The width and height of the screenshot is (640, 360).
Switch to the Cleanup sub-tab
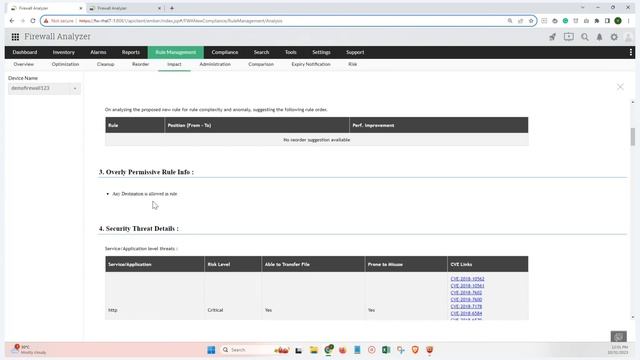coord(106,64)
